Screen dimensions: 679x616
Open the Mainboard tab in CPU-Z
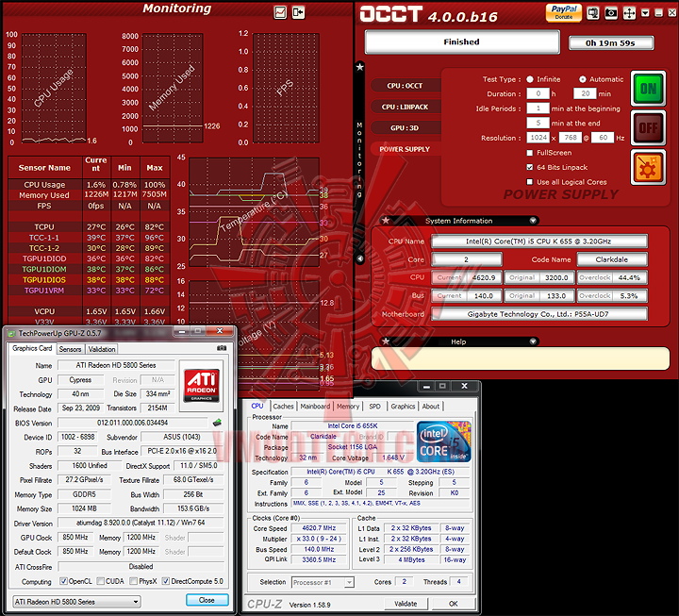click(x=315, y=407)
